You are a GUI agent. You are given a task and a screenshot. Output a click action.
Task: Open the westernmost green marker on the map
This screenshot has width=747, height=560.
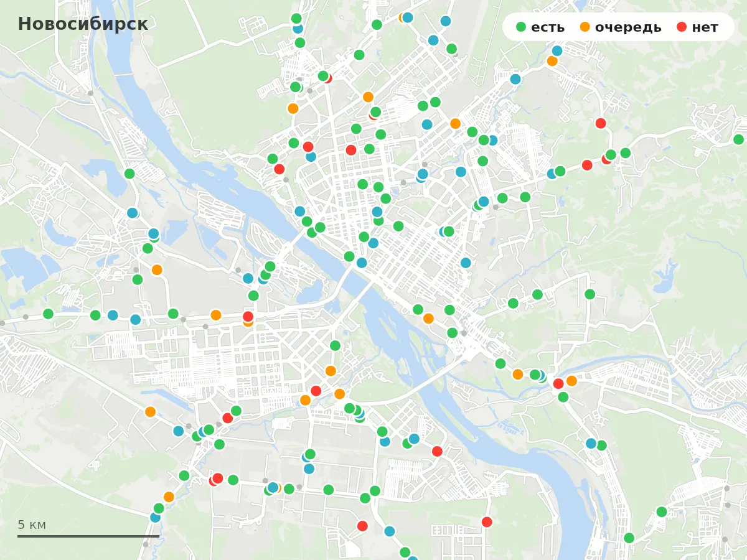48,314
